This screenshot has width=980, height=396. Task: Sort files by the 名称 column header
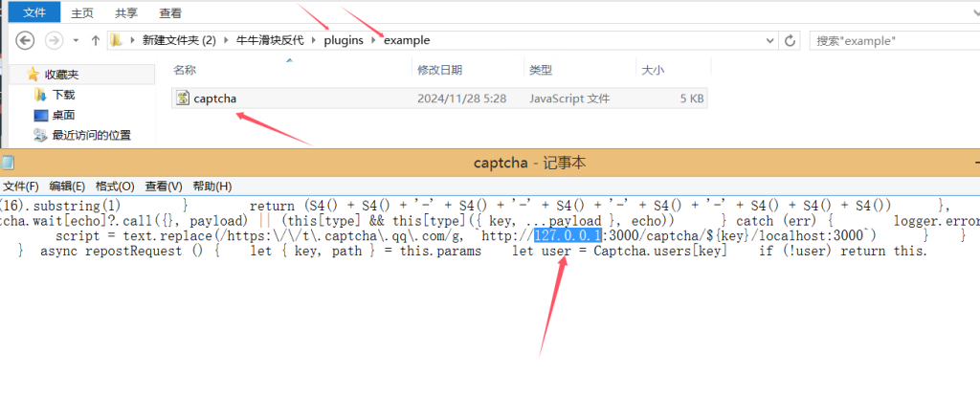(186, 70)
